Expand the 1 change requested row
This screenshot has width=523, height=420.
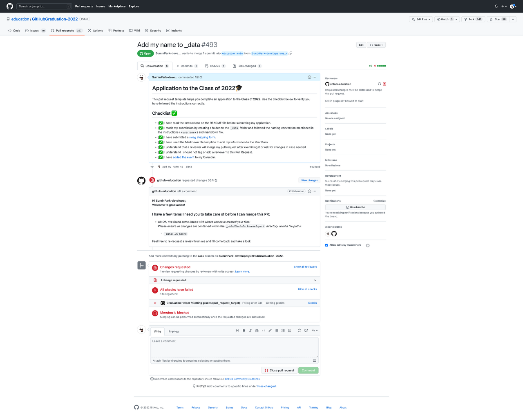tap(235, 280)
